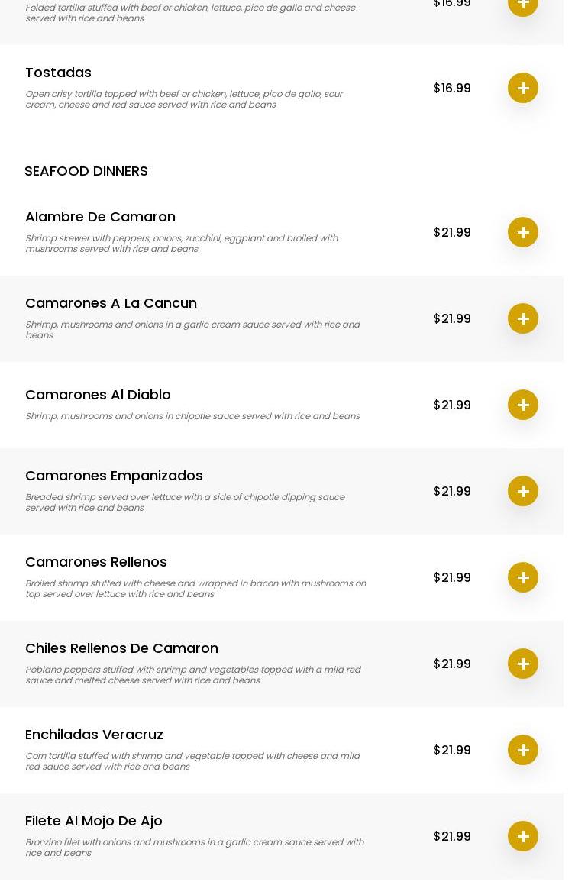Open the Enchiladas Veracruz item title
Viewport: 588px width, 885px height.
(x=94, y=735)
